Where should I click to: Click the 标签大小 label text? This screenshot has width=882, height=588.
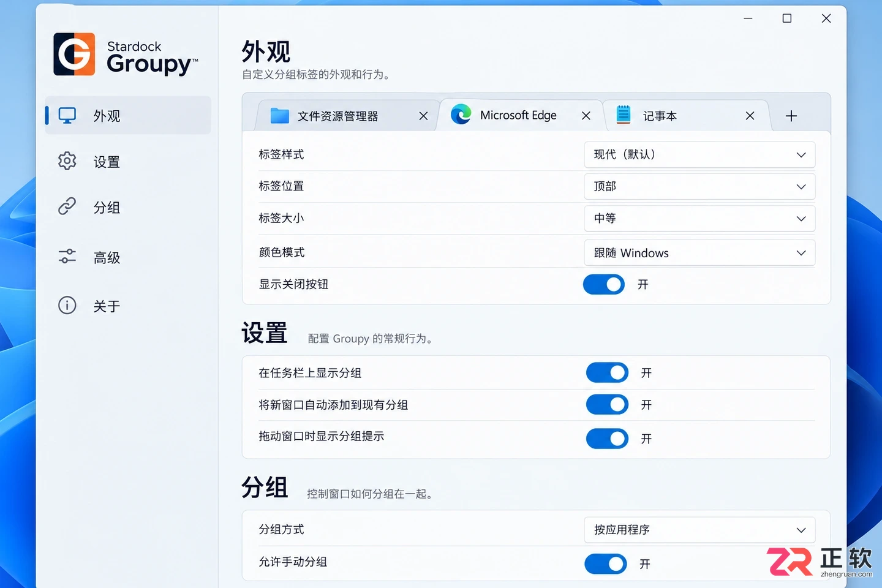pyautogui.click(x=281, y=218)
